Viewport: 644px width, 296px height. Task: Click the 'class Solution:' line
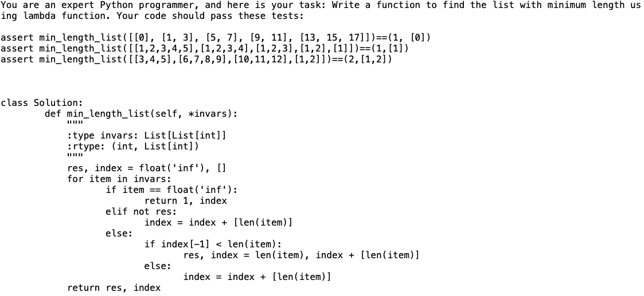[x=41, y=102]
